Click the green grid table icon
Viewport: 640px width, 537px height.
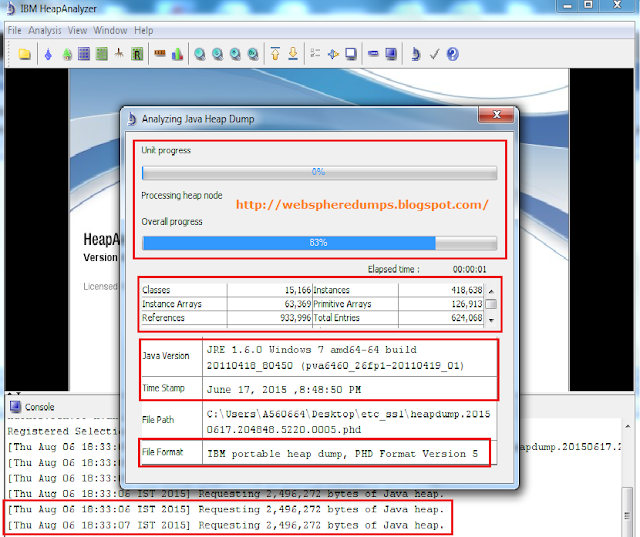(102, 54)
